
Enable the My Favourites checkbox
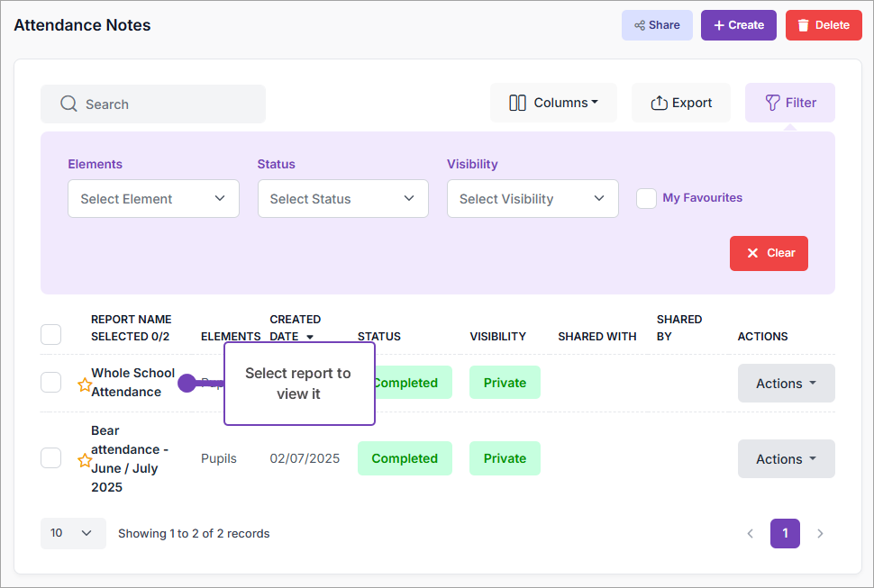click(x=646, y=198)
